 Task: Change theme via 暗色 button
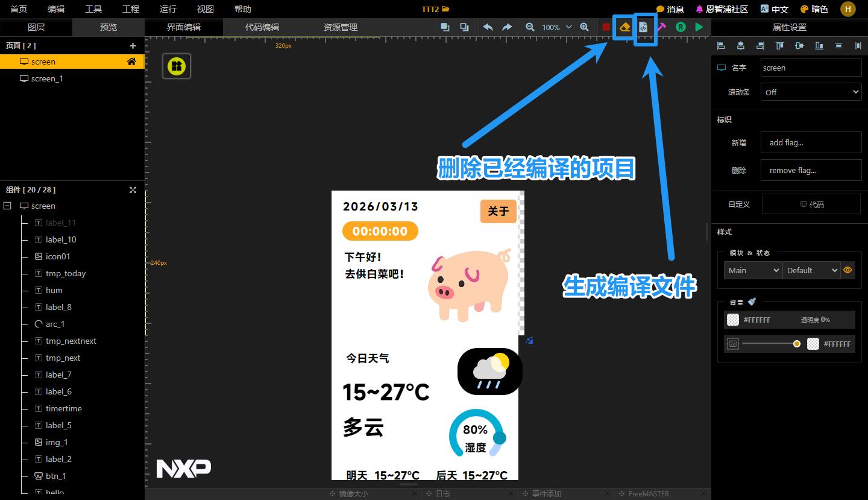pyautogui.click(x=814, y=9)
